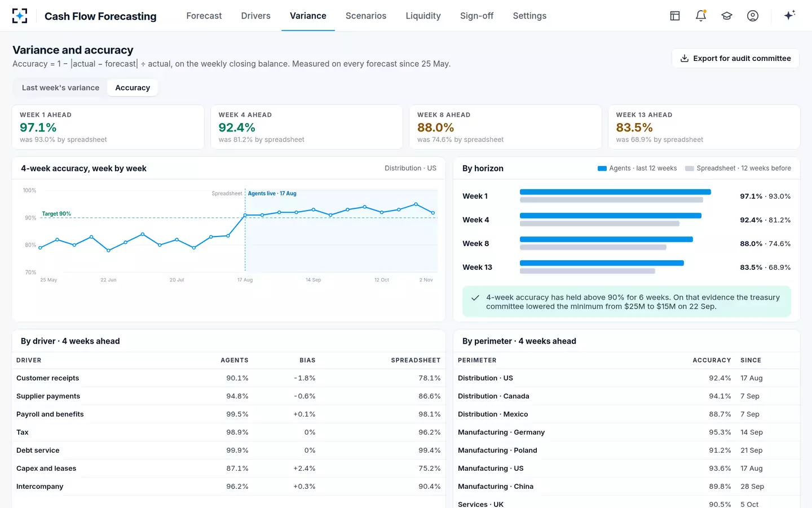The height and width of the screenshot is (508, 812).
Task: Sort by the SPREADSHEET column header
Action: tap(416, 360)
